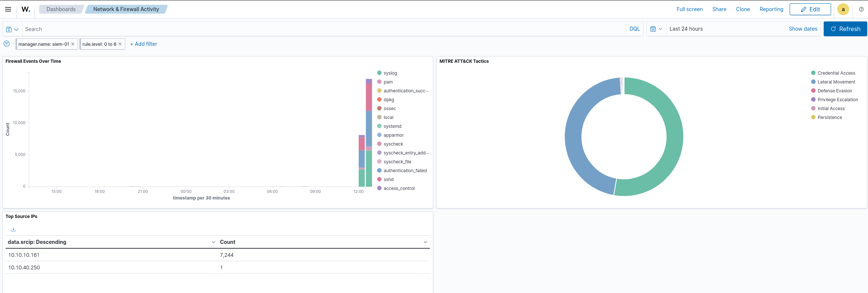Click into the Search query field
Image resolution: width=868 pixels, height=293 pixels.
click(324, 29)
